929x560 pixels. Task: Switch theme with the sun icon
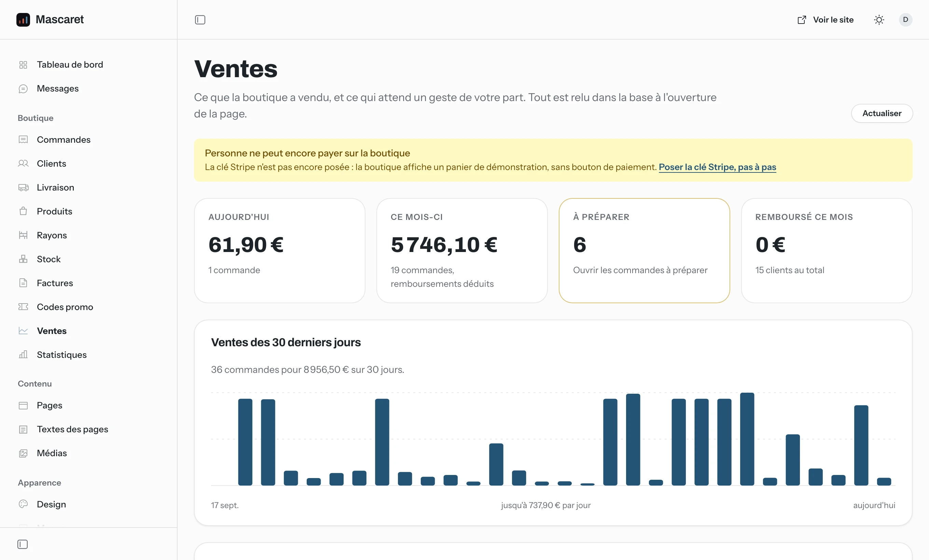coord(879,19)
